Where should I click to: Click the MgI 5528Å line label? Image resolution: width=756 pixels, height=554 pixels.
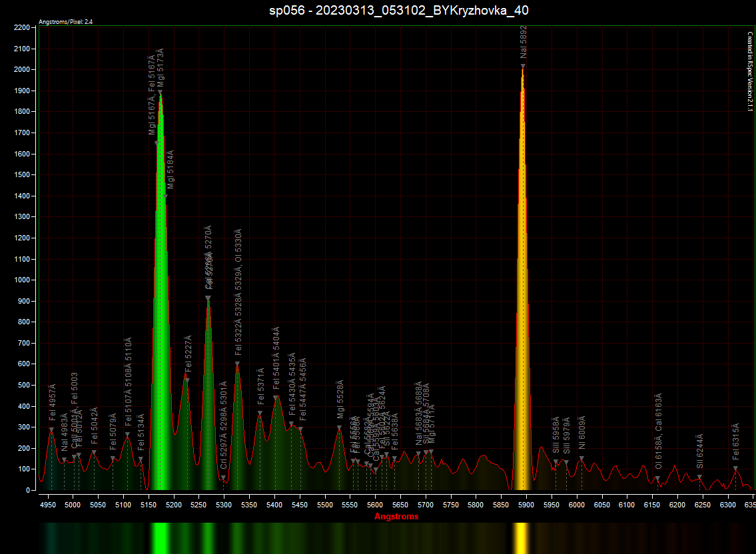coord(340,400)
